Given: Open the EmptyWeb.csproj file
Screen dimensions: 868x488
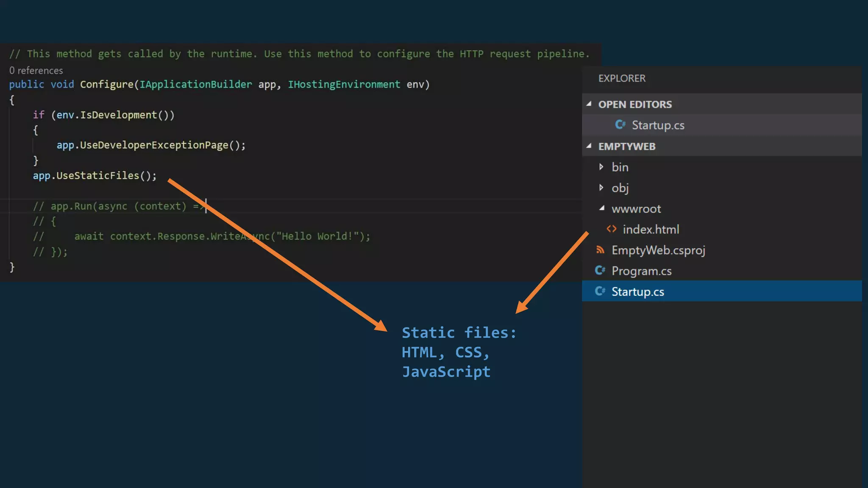Looking at the screenshot, I should pyautogui.click(x=658, y=250).
